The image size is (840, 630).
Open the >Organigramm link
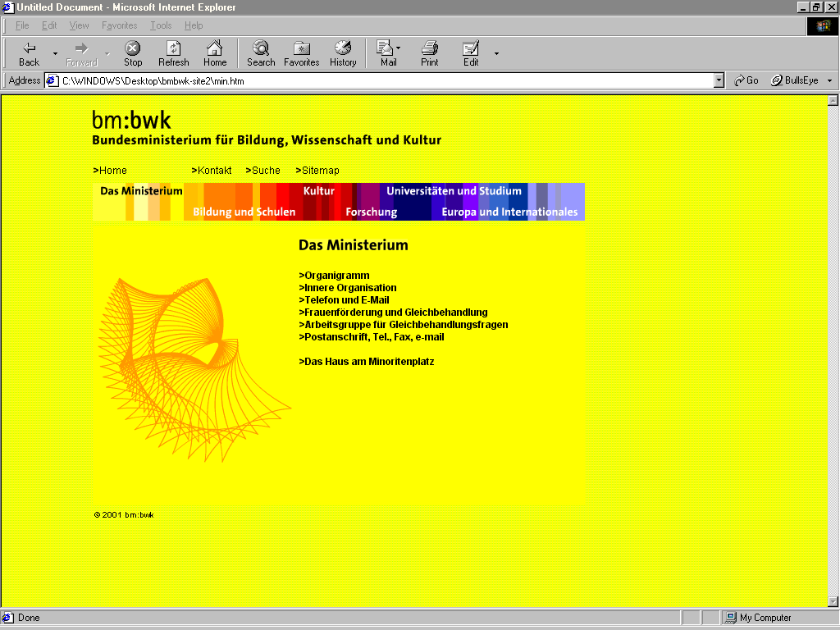click(335, 276)
